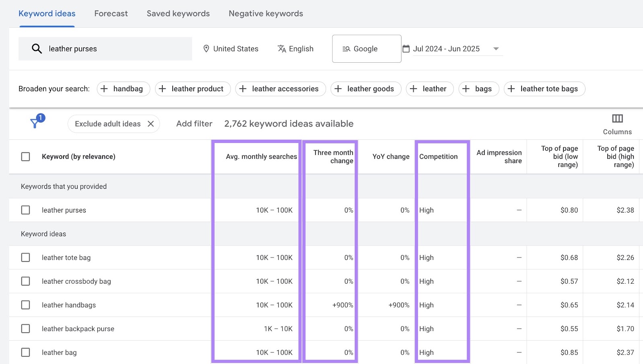
Task: Click the Add filter link
Action: [194, 124]
